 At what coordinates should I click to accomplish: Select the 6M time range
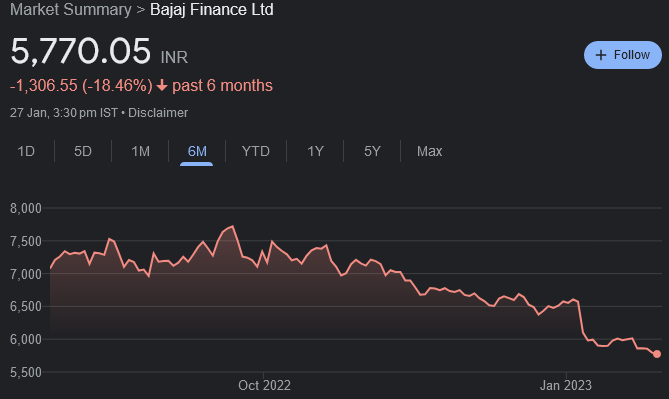point(197,151)
